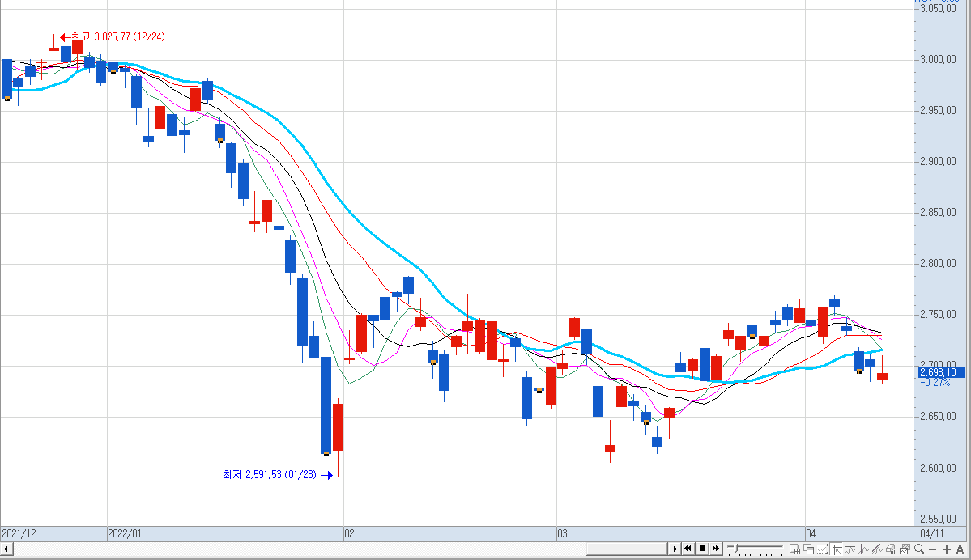Toggle the crosshair cursor tool icon
The image size is (971, 560).
(x=837, y=549)
